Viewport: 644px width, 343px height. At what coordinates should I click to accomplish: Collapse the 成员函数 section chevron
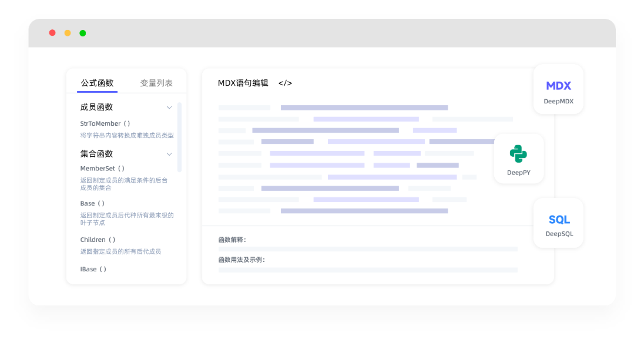click(x=169, y=107)
